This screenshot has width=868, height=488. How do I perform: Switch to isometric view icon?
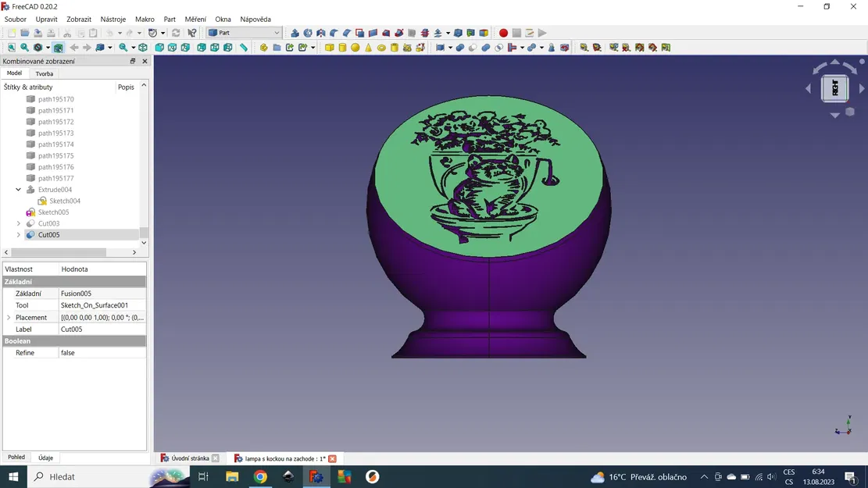(x=143, y=48)
